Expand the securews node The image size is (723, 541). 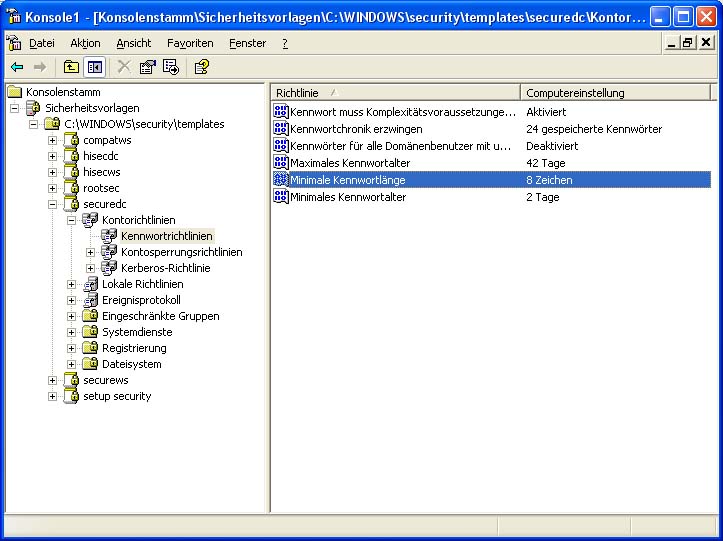coord(52,380)
